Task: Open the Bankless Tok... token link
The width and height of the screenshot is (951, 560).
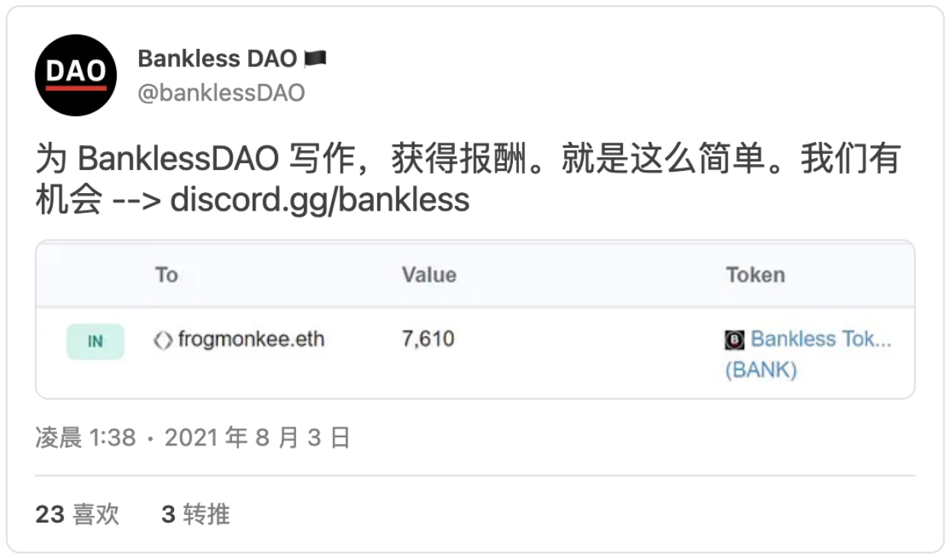Action: click(x=820, y=339)
